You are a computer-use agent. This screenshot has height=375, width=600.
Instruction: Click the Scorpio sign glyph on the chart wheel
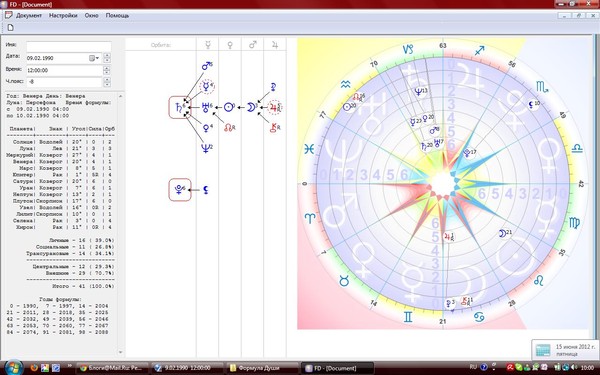(x=542, y=87)
